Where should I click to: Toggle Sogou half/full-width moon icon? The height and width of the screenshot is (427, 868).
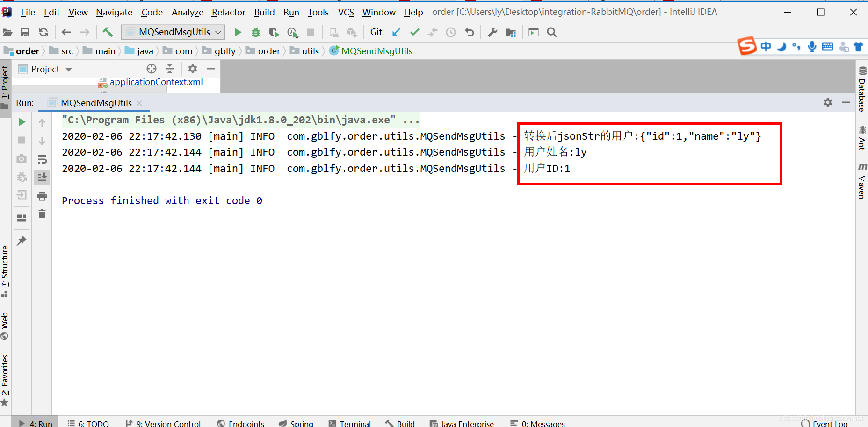click(781, 46)
